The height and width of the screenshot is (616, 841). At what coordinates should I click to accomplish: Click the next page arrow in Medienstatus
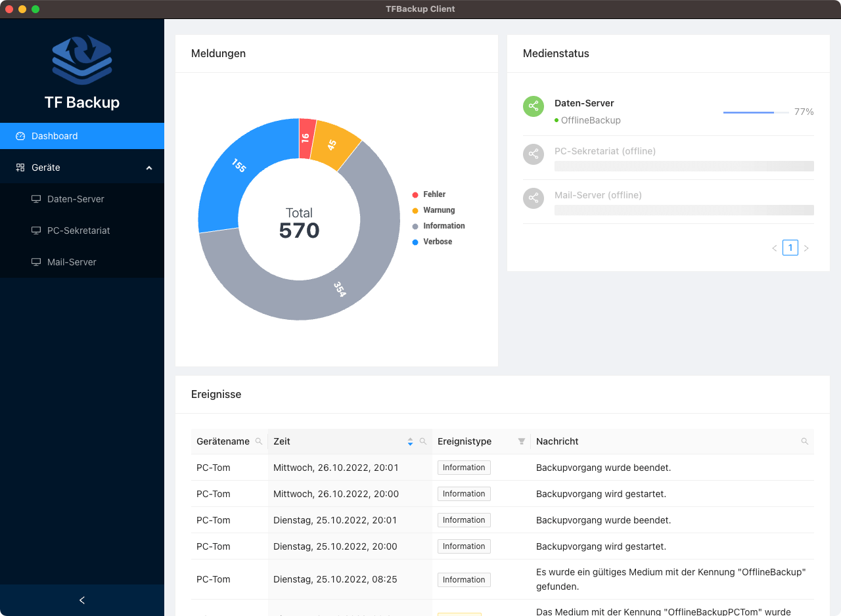806,248
